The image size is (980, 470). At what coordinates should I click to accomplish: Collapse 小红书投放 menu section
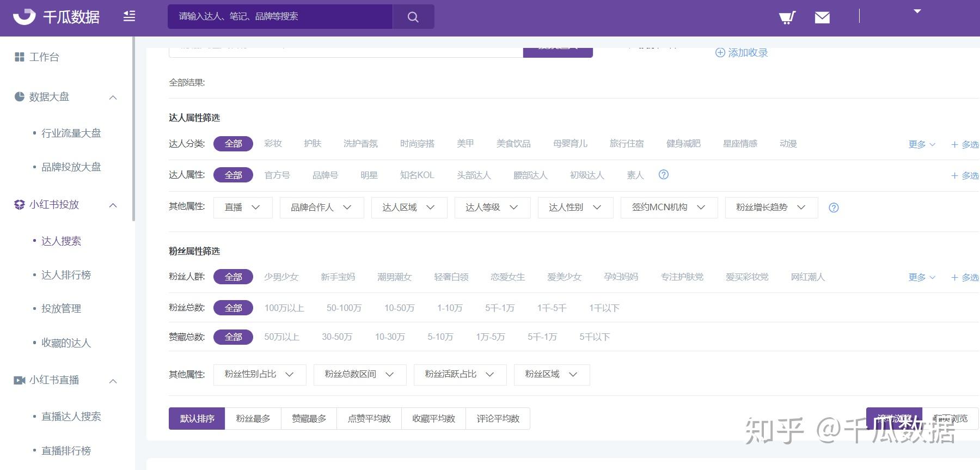pyautogui.click(x=113, y=205)
